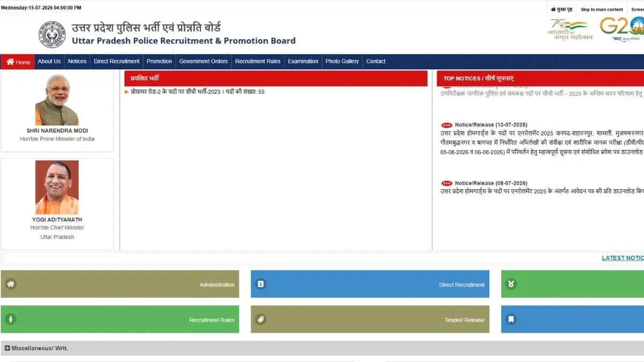Open the Direct Recruitment menu
Viewport: 644px width, 362px height.
coord(116,61)
